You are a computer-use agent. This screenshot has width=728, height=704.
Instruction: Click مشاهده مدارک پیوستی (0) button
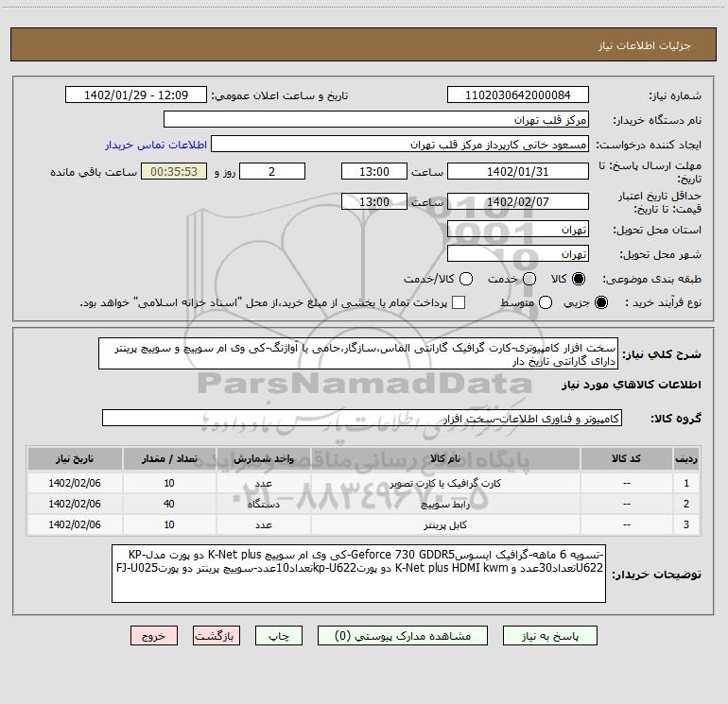tap(403, 636)
